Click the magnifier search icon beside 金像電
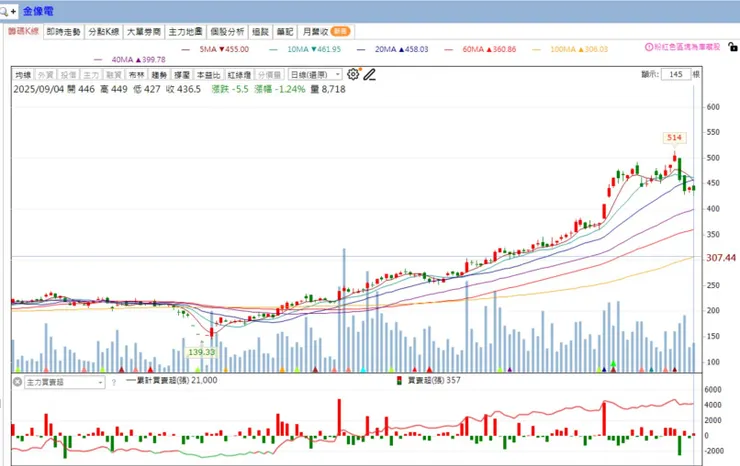 (x=4, y=11)
